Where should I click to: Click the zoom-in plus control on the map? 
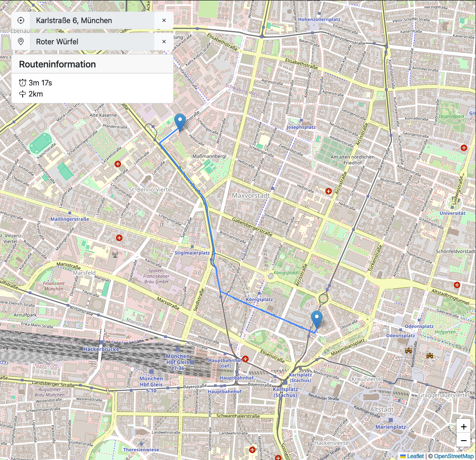(464, 426)
